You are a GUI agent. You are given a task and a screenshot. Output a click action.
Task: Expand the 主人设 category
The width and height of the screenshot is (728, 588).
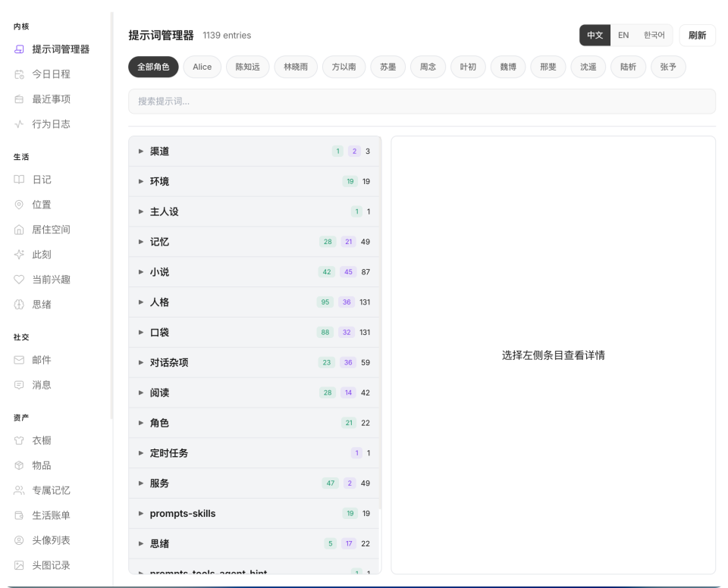point(254,211)
